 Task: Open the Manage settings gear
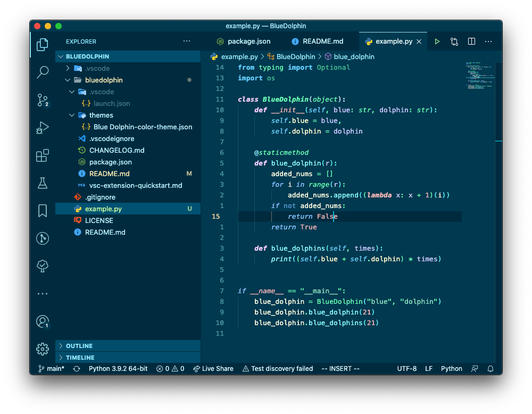(43, 349)
